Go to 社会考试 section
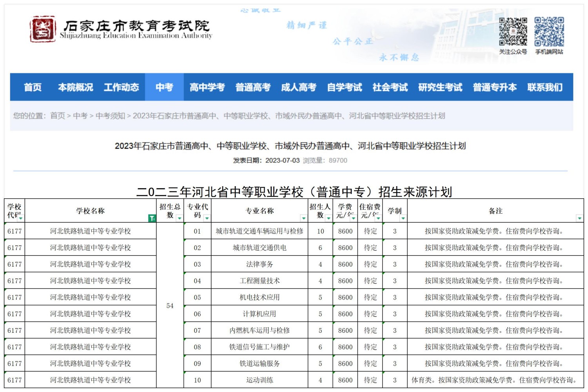The image size is (588, 392). 390,87
